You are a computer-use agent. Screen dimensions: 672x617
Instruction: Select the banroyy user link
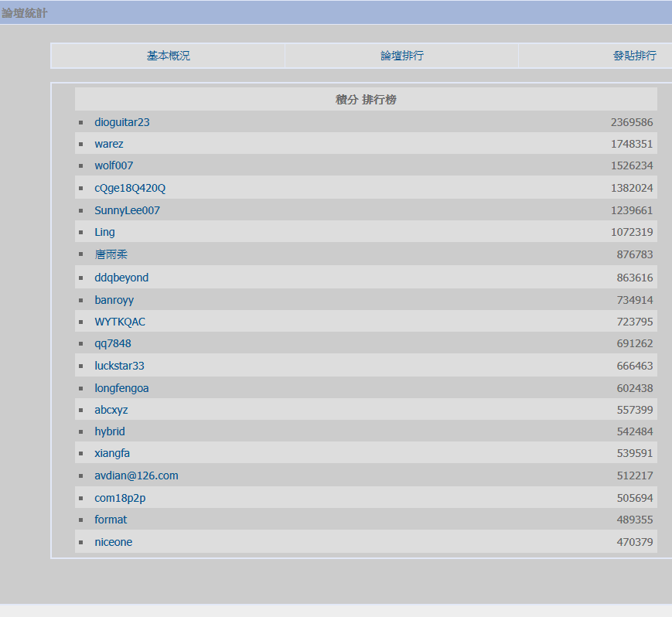[x=114, y=300]
